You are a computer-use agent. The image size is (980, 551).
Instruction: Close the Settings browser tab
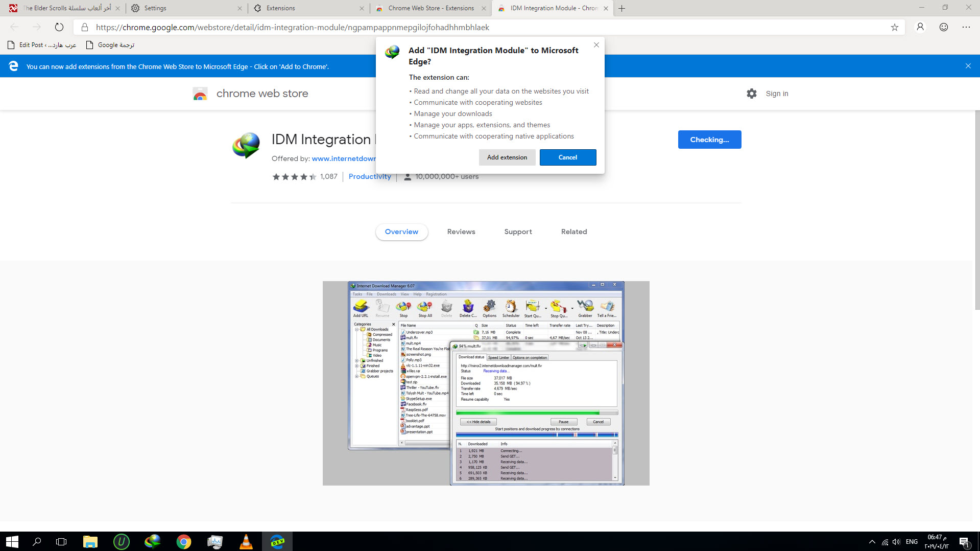tap(240, 8)
